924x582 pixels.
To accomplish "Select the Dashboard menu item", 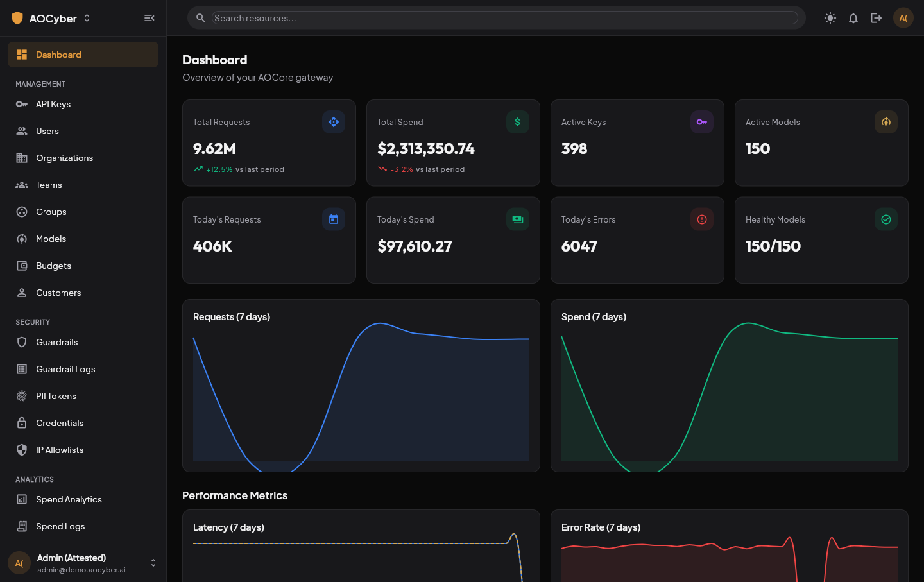I will pyautogui.click(x=83, y=55).
